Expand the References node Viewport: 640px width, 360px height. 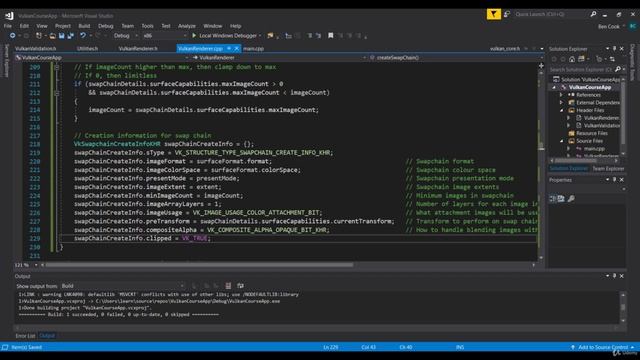561,95
